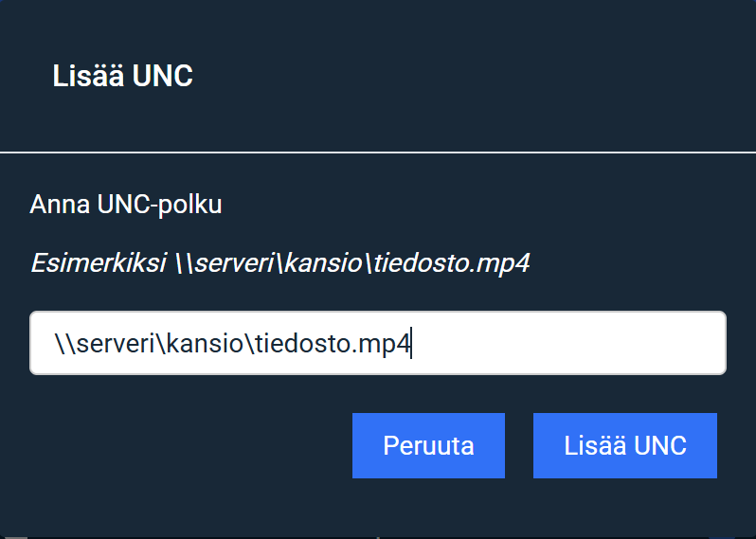This screenshot has width=756, height=539.
Task: Click the divider line below the title
Action: click(x=378, y=152)
